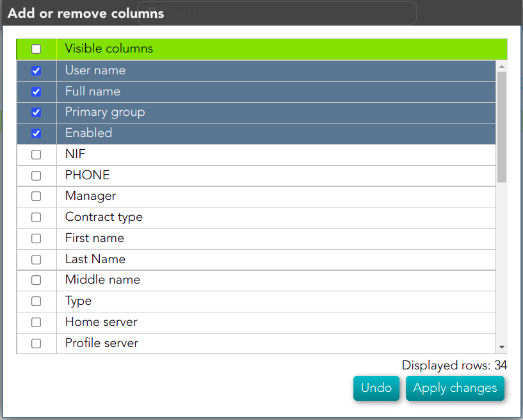This screenshot has width=523, height=420.
Task: Uncheck the Primary group column checkbox
Action: click(x=36, y=113)
